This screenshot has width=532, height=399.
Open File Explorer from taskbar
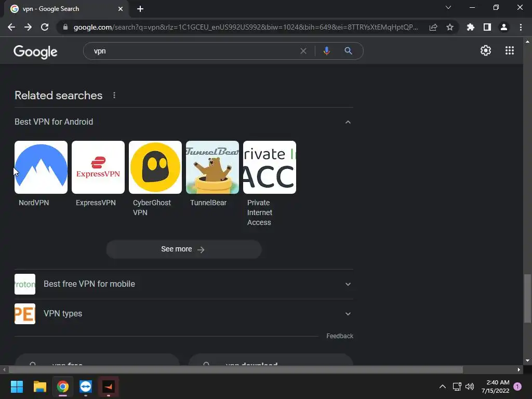39,387
